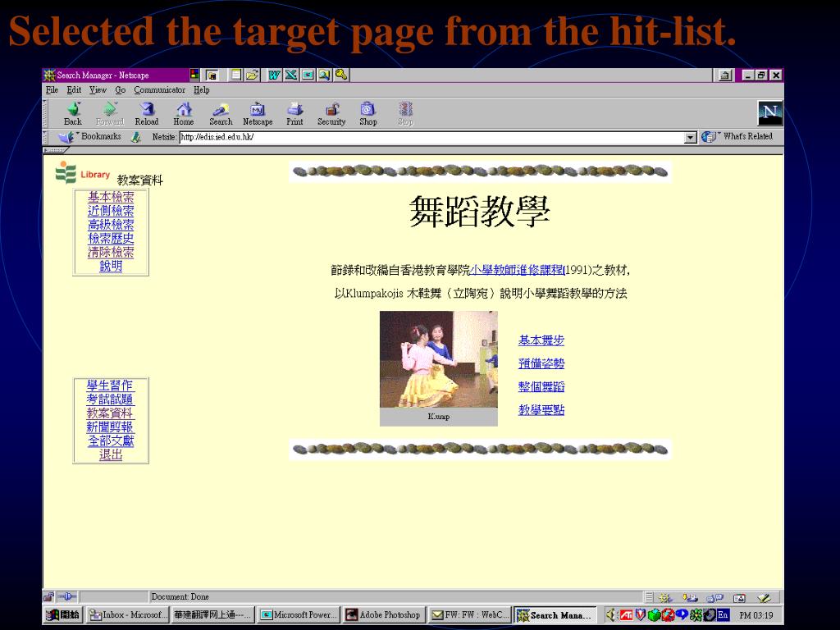Click the key shortcut icon in title bar
840x630 pixels.
pos(341,75)
